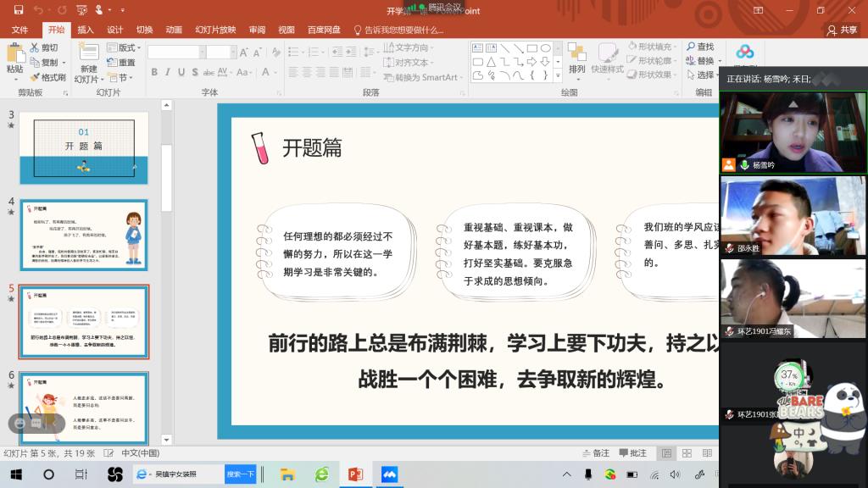Viewport: 868px width, 488px height.
Task: Open the Insert (插入) ribbon tab
Action: pyautogui.click(x=86, y=30)
